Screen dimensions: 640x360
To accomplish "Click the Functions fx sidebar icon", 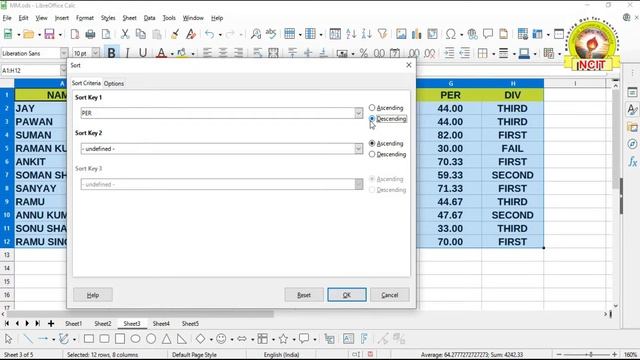I will (x=632, y=162).
